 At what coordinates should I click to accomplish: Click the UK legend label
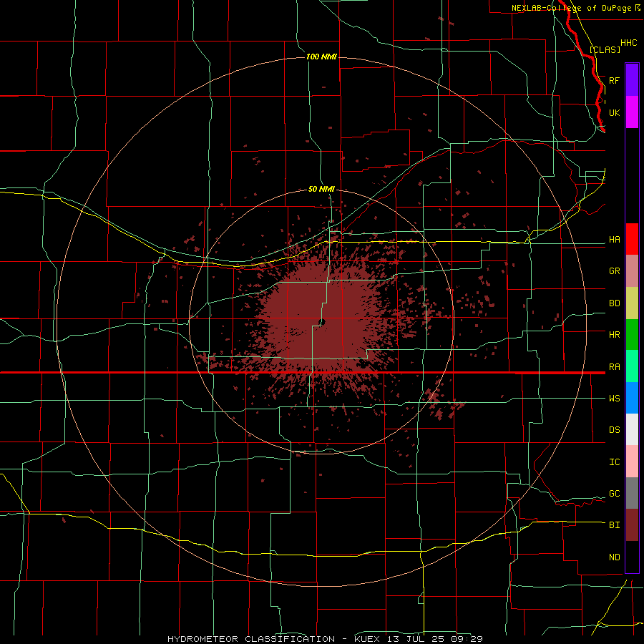point(614,112)
